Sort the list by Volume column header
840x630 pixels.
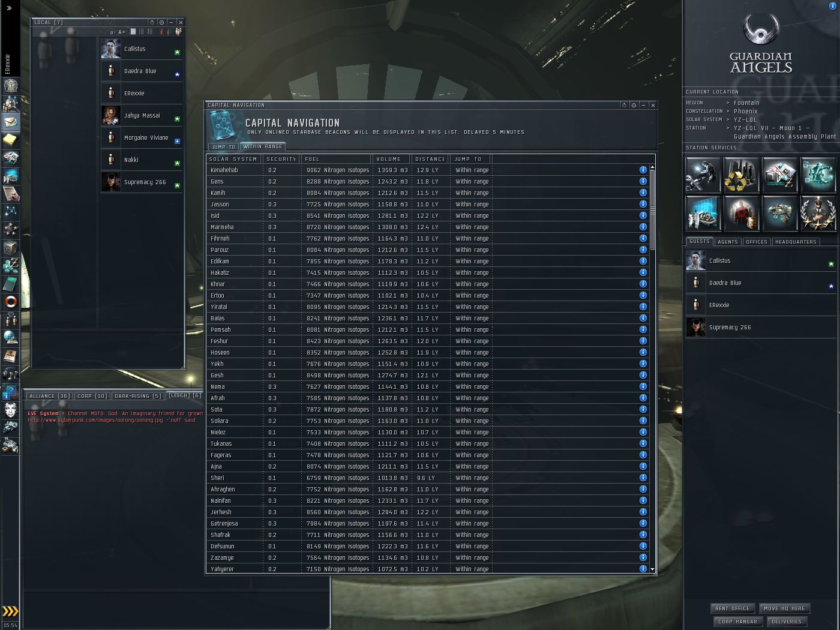coord(391,159)
